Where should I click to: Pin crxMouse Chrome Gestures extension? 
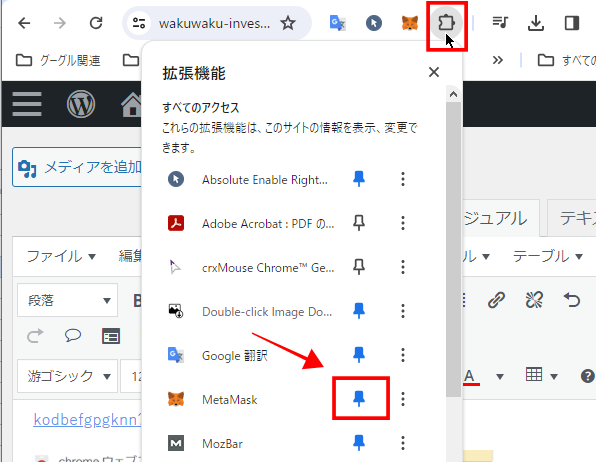359,267
